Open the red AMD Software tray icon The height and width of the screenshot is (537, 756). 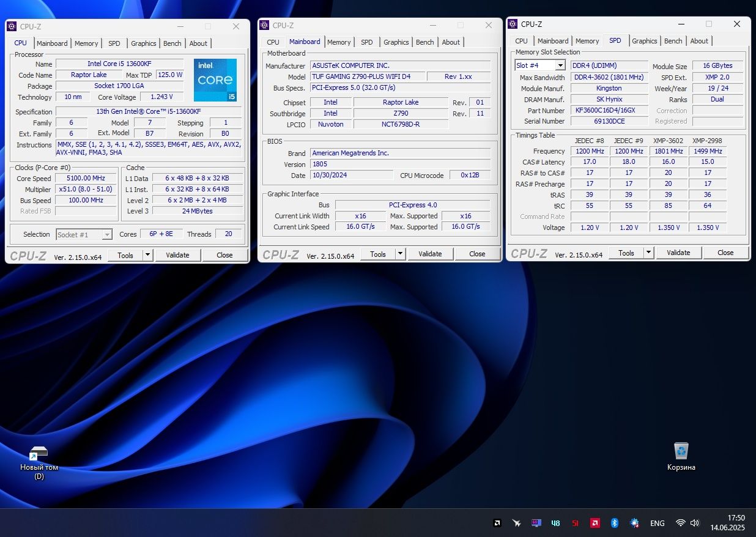click(595, 523)
